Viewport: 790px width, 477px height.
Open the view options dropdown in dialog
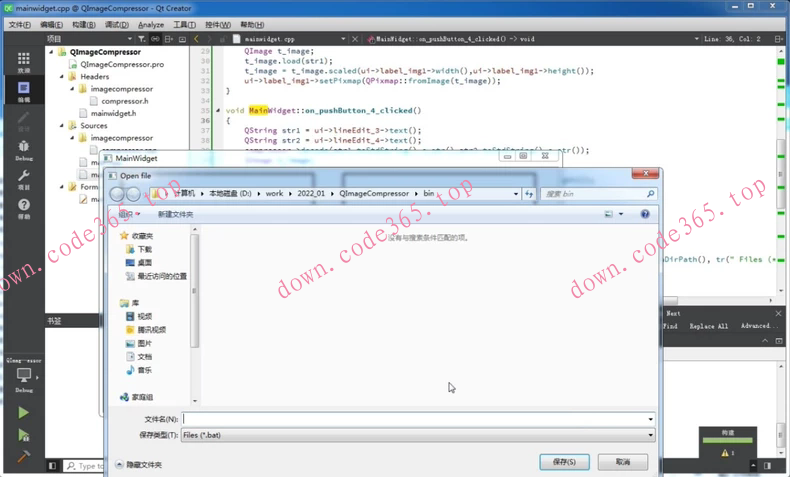click(621, 214)
